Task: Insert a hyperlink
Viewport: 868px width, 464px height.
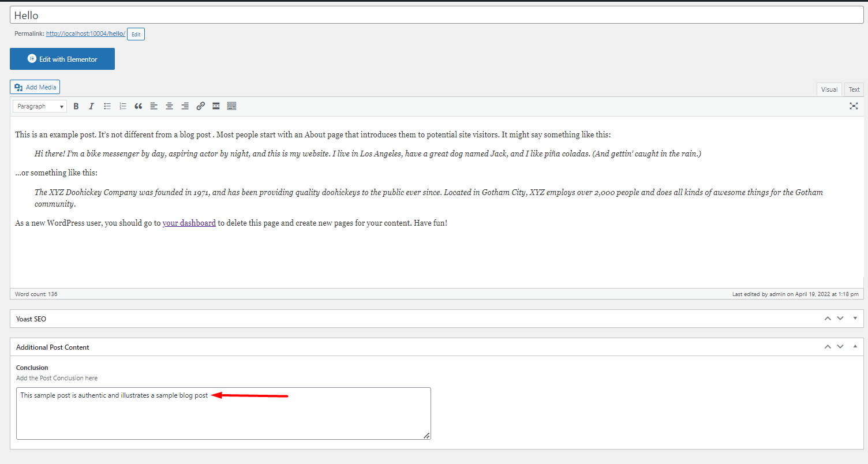Action: tap(200, 106)
